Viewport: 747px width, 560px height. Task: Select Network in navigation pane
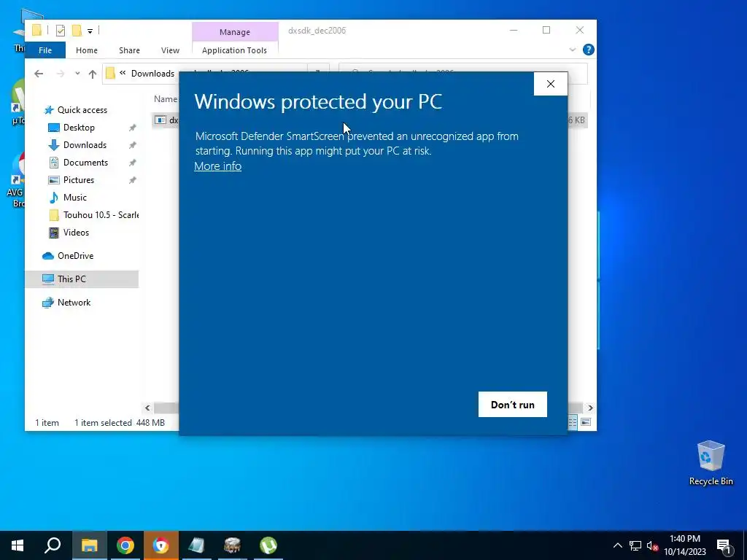[x=74, y=303]
